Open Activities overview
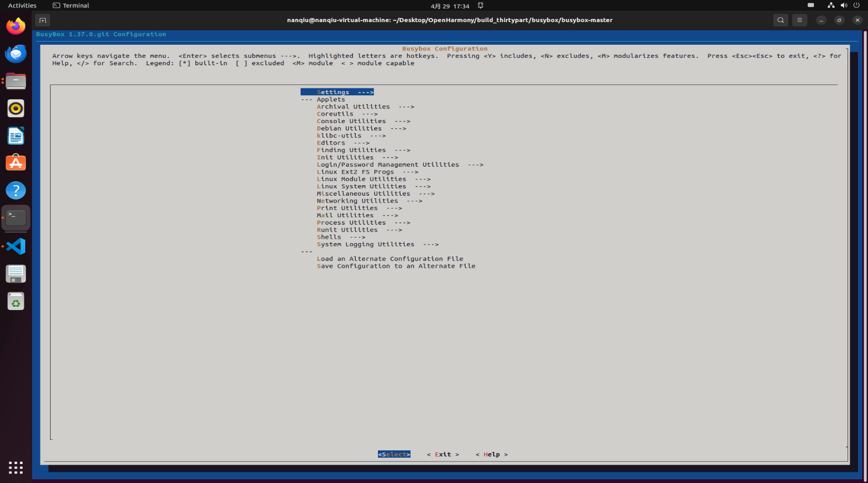Screen dimensions: 868x483 coord(22,5)
